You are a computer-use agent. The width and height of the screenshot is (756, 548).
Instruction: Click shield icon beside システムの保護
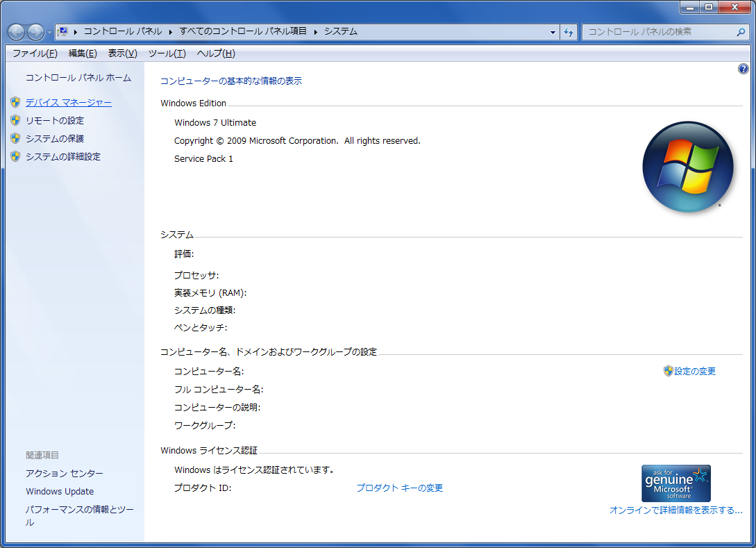coord(15,138)
